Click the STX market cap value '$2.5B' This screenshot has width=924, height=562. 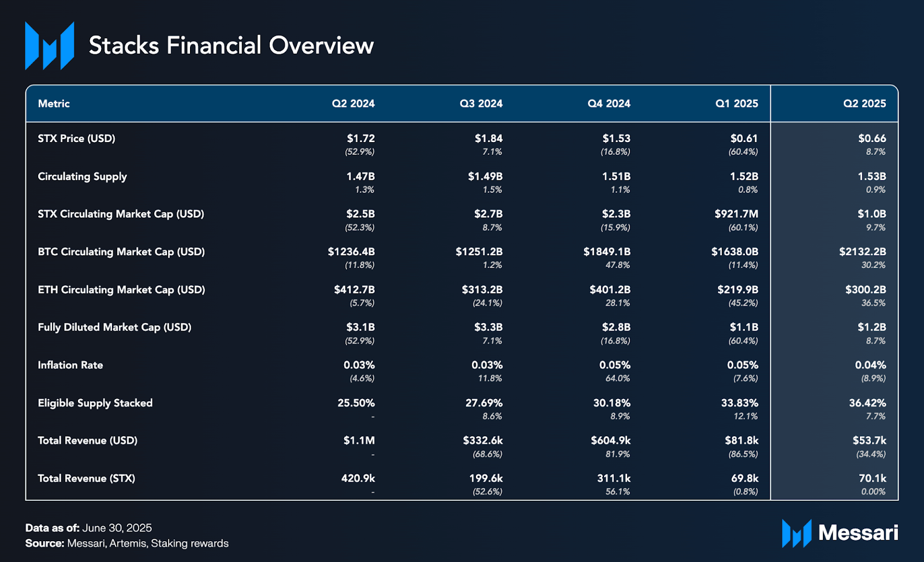[361, 214]
